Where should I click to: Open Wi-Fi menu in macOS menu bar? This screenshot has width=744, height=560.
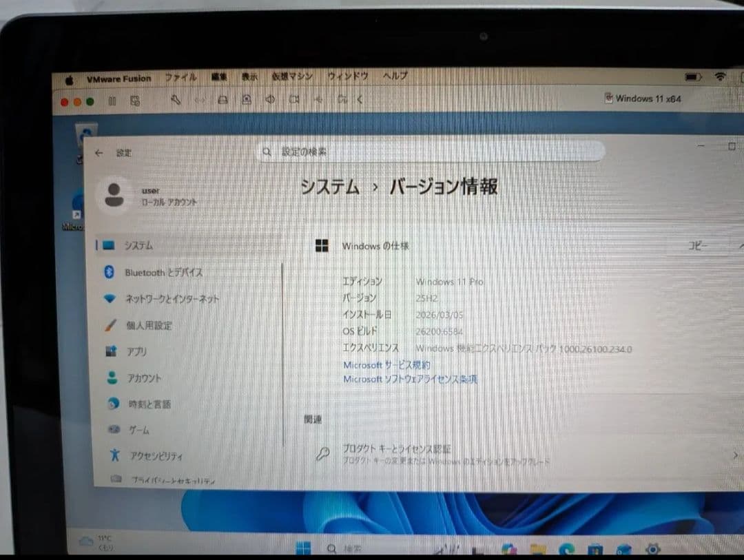pos(721,76)
